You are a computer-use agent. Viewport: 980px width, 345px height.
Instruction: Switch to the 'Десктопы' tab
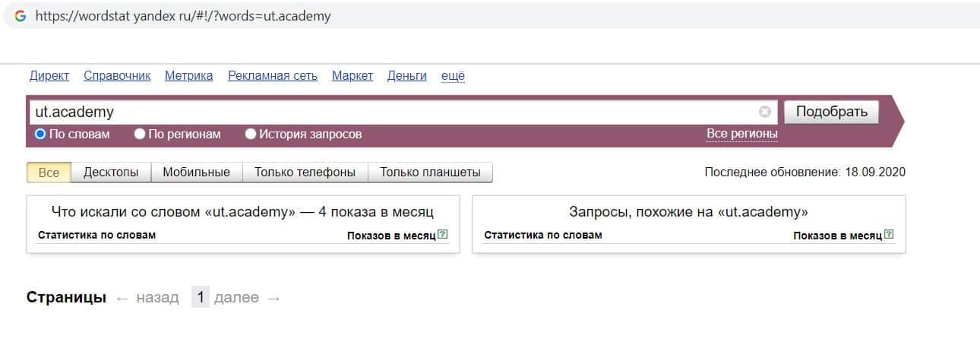[x=111, y=172]
